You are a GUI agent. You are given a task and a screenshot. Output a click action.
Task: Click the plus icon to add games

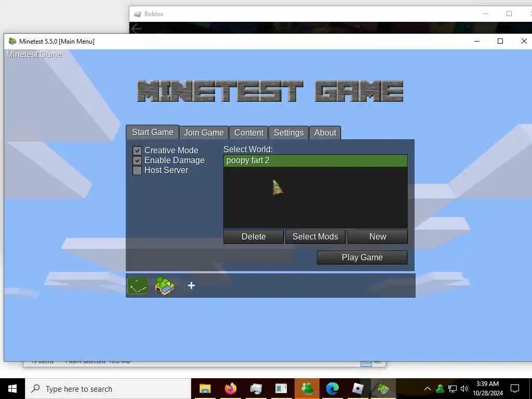(x=191, y=286)
